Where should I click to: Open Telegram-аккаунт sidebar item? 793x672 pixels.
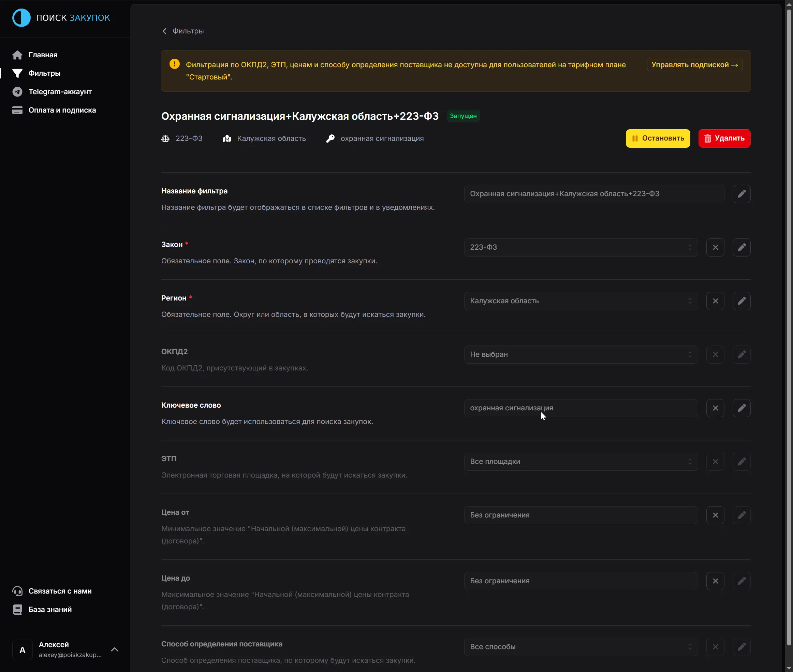(x=60, y=92)
